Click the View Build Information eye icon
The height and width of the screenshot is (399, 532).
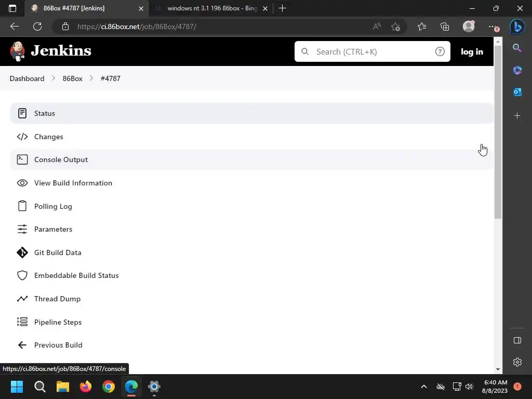pyautogui.click(x=22, y=183)
